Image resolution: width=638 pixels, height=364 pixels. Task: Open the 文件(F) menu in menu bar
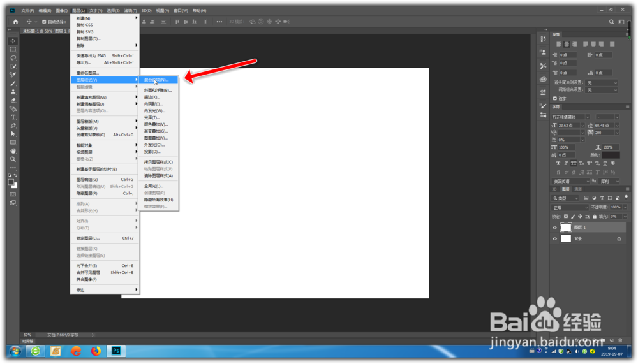point(27,11)
